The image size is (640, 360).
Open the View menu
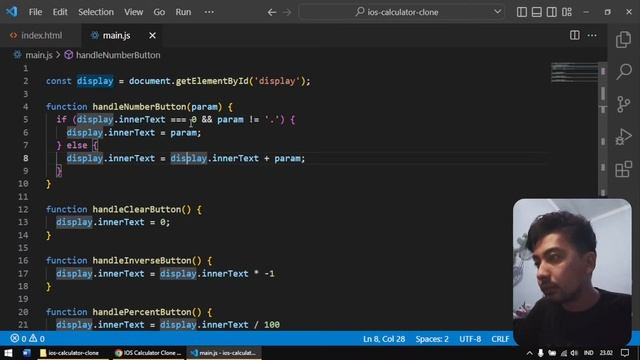[x=133, y=12]
